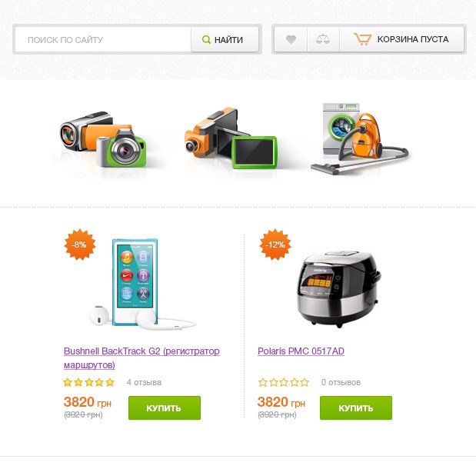Buy the Bushnell BackTrack G2 with КУПИТЬ
Viewport: 476px width, 469px height.
[165, 408]
